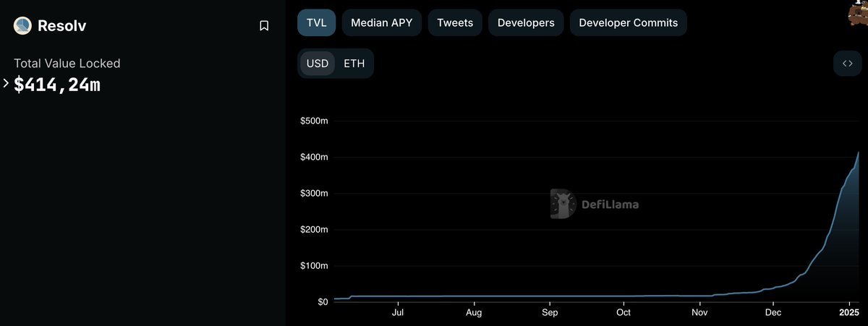Switch chart denomination to ETH

point(354,64)
